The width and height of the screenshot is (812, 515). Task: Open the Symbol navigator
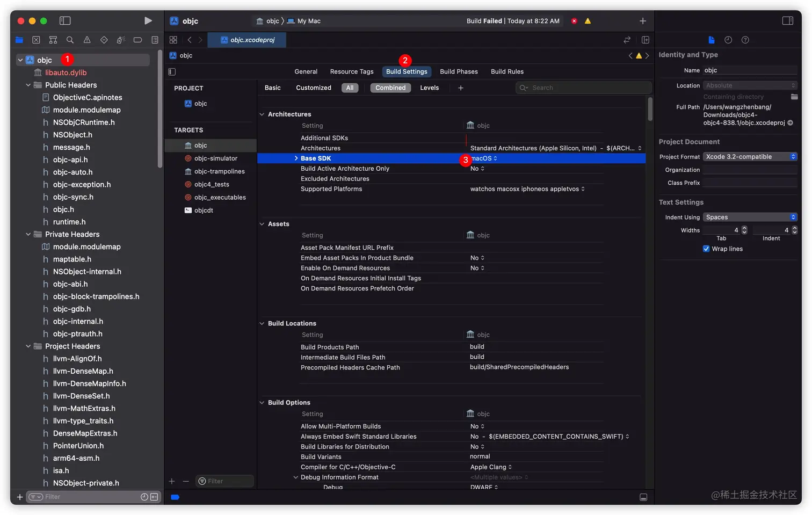53,40
